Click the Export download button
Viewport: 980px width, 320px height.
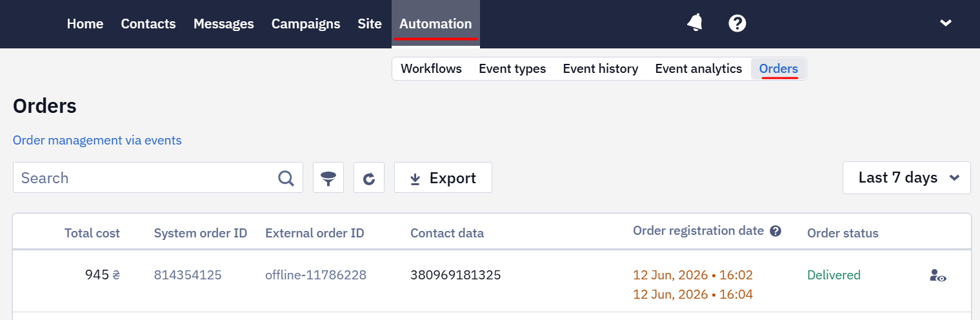click(443, 177)
